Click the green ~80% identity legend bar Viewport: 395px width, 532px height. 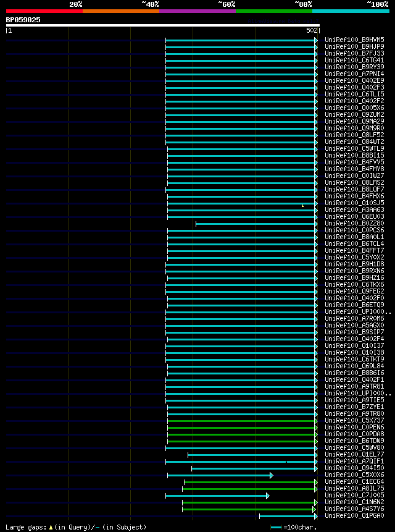pos(274,11)
